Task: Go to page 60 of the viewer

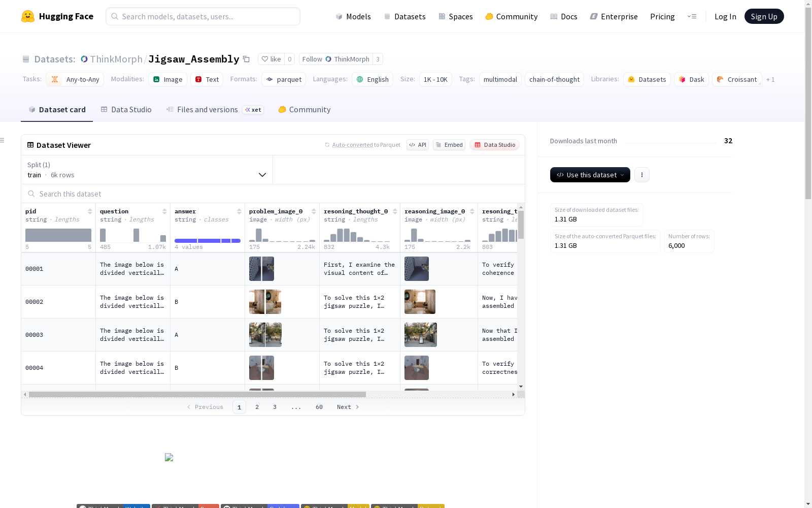Action: point(319,407)
